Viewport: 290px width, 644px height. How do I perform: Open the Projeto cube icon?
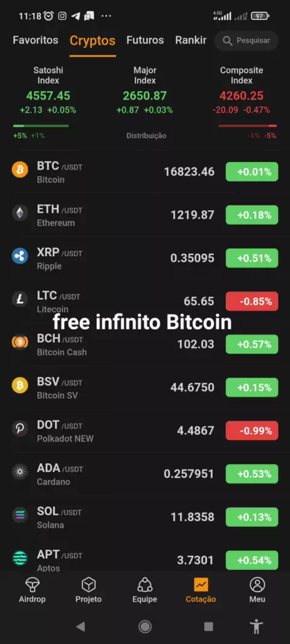(88, 584)
